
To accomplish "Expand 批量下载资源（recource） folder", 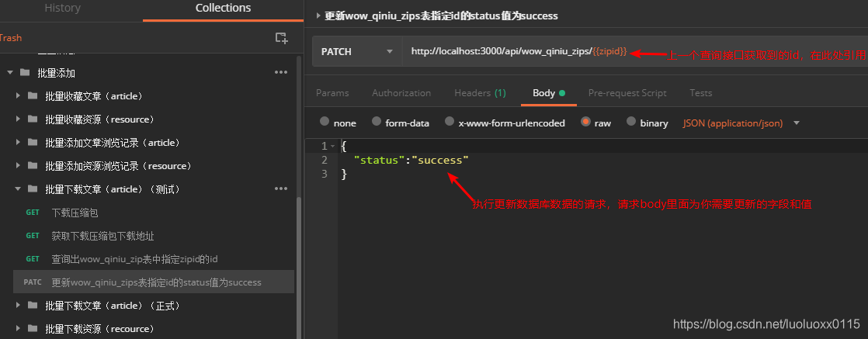I will (19, 328).
